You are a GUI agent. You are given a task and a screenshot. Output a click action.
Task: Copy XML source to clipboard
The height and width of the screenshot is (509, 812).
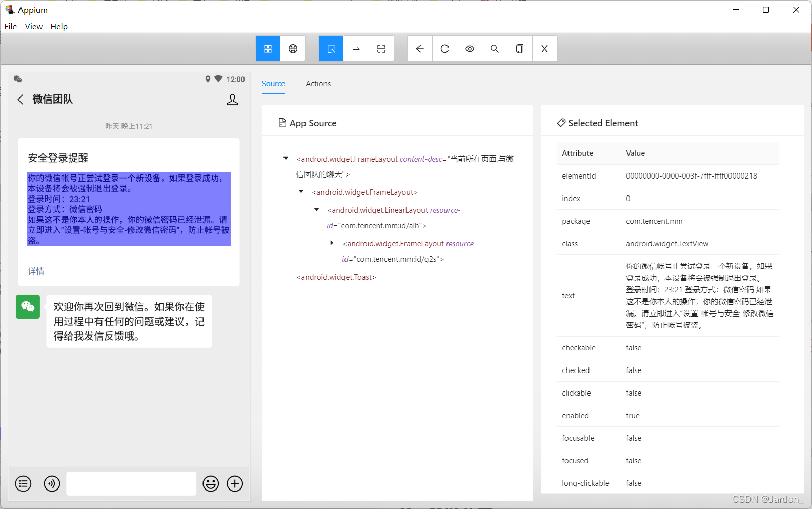tap(520, 49)
